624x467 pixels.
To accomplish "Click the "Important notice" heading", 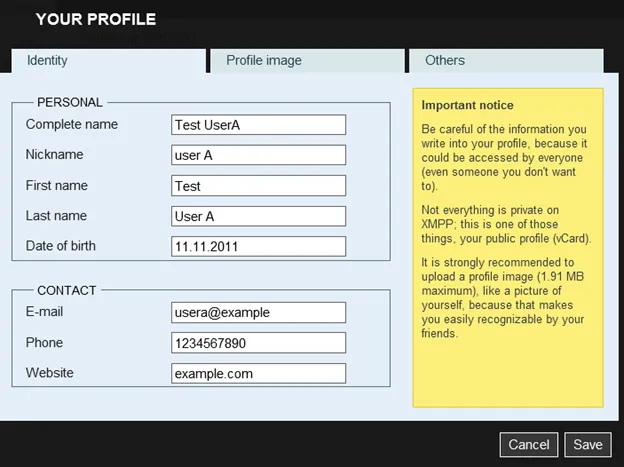I will 467,105.
